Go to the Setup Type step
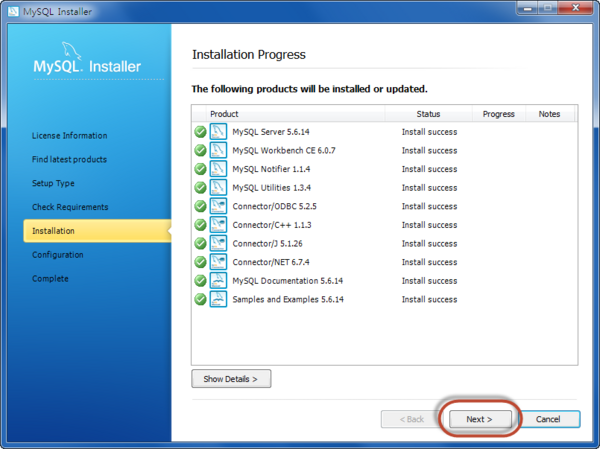Screen dimensions: 600x449 pos(53,183)
